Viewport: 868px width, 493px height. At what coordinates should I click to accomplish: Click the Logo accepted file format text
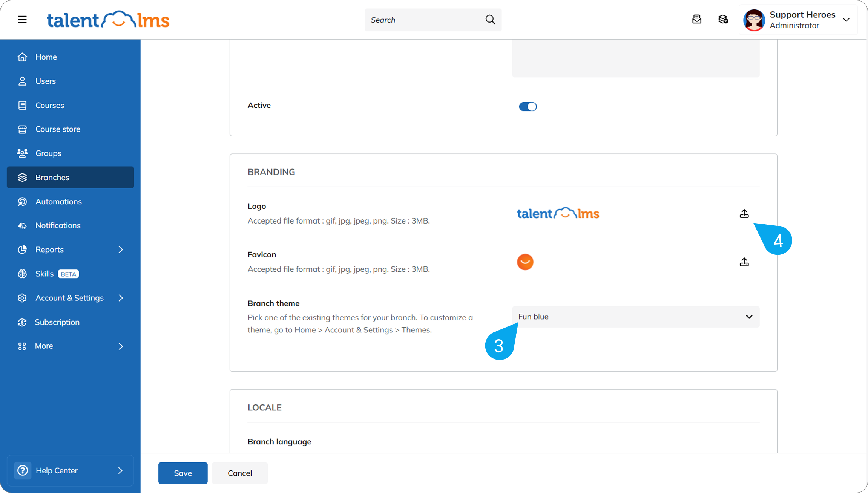339,221
